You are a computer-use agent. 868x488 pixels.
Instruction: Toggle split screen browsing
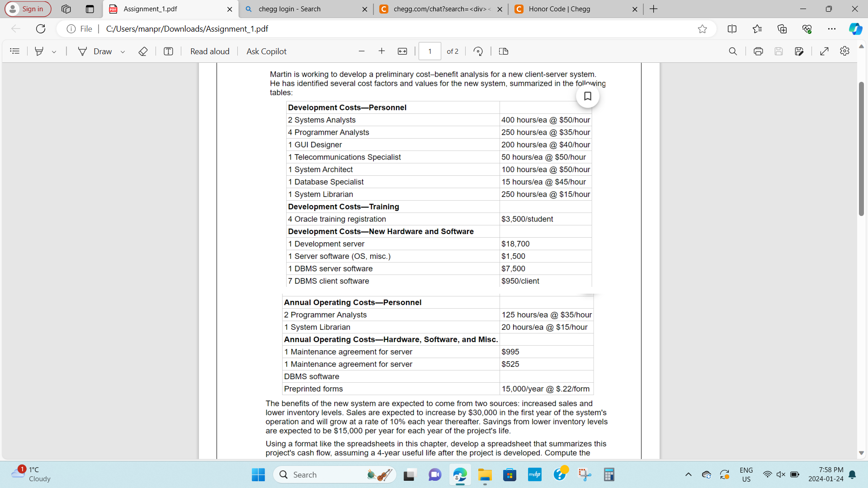[732, 28]
